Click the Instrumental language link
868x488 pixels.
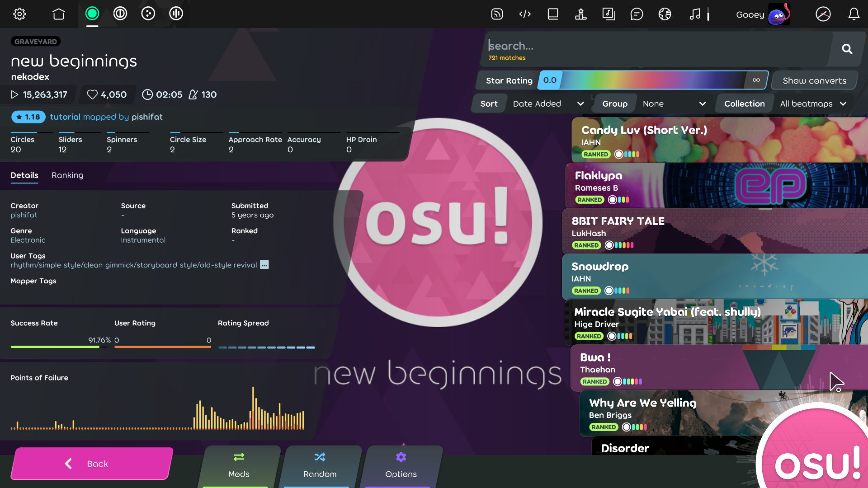(x=143, y=240)
